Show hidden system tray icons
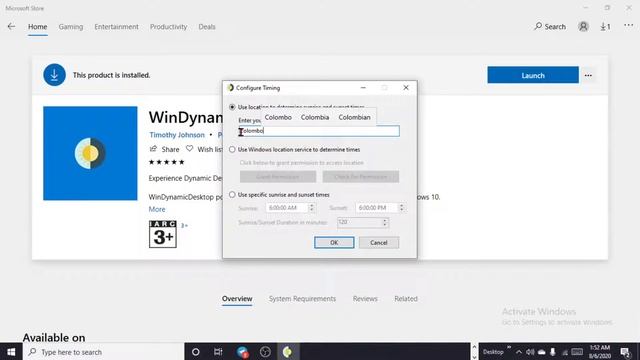Viewport: 640px width, 360px height. tap(519, 352)
